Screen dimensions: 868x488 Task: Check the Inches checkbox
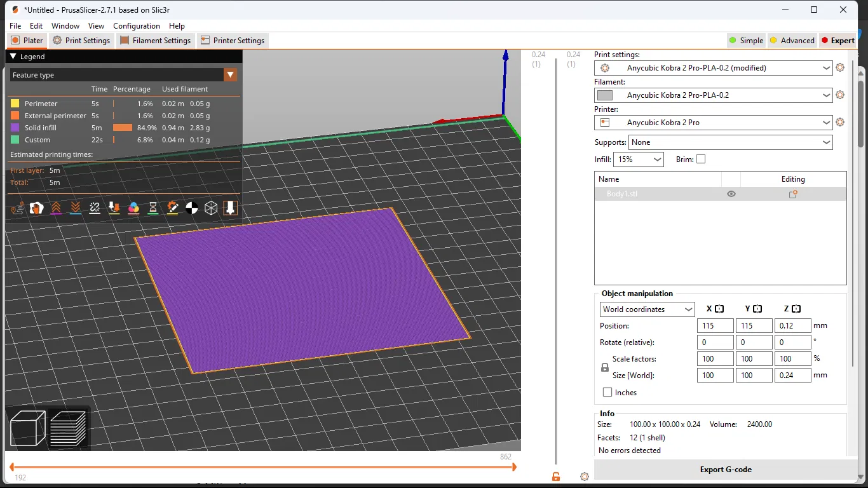(607, 393)
